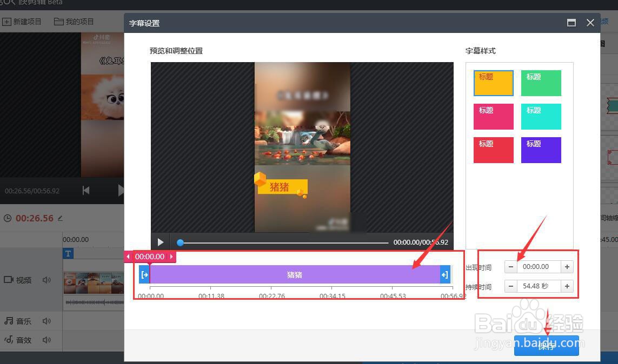Click the 音效 track icon
The image size is (618, 364).
pos(9,340)
